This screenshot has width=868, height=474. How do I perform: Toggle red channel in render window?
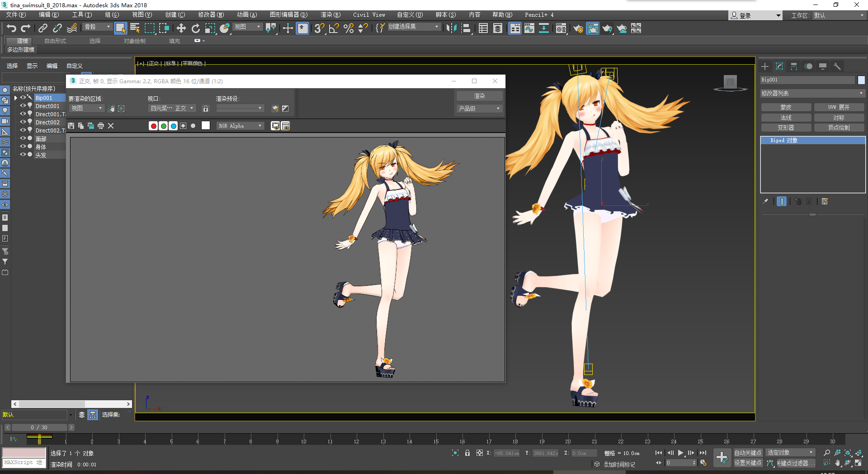coord(153,126)
